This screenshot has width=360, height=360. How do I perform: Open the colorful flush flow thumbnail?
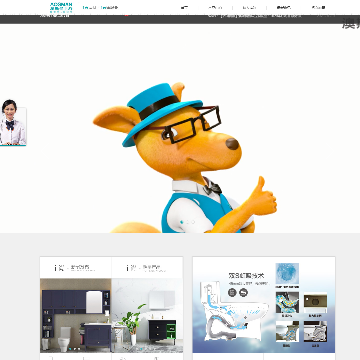(287, 302)
